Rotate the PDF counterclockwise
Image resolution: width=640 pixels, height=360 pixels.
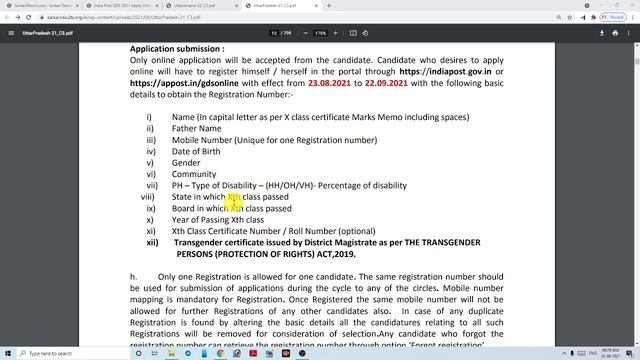[365, 33]
